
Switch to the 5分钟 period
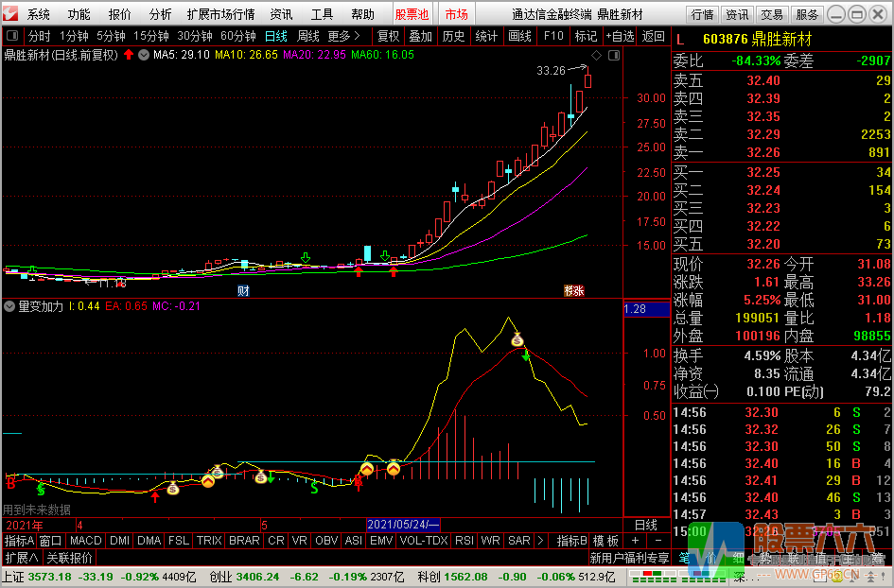tap(111, 37)
